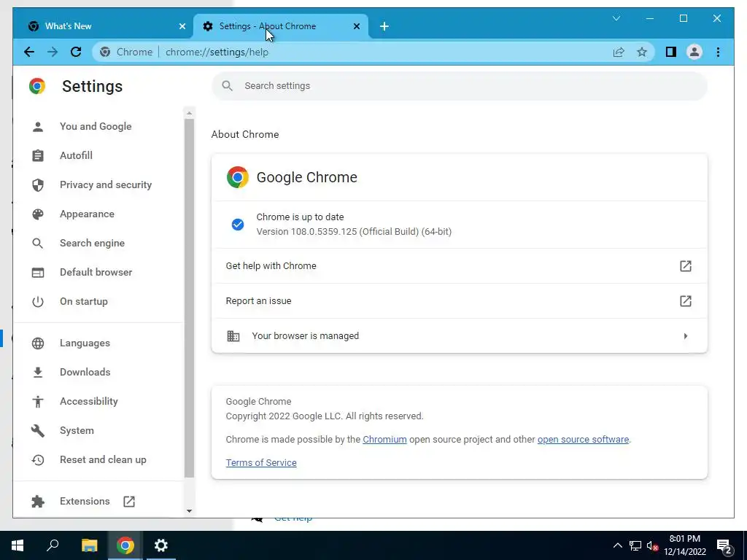The height and width of the screenshot is (560, 747).
Task: Click the Appearance palette icon
Action: tap(38, 214)
